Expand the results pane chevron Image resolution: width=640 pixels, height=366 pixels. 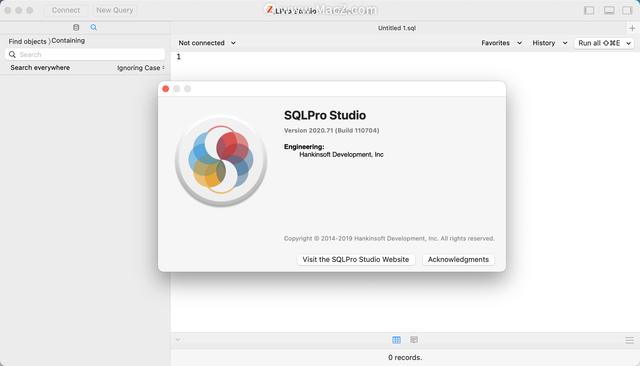click(x=178, y=339)
